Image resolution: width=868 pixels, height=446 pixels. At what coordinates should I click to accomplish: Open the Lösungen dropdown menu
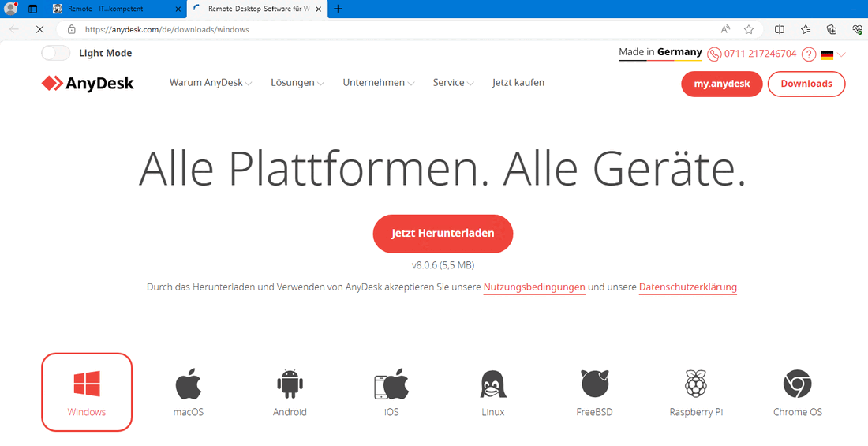click(297, 83)
